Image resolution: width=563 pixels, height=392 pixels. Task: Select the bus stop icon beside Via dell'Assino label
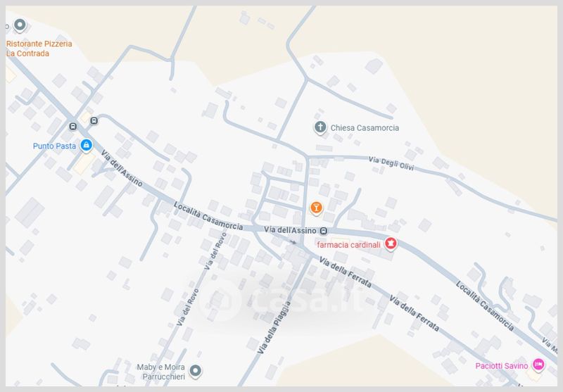[324, 231]
